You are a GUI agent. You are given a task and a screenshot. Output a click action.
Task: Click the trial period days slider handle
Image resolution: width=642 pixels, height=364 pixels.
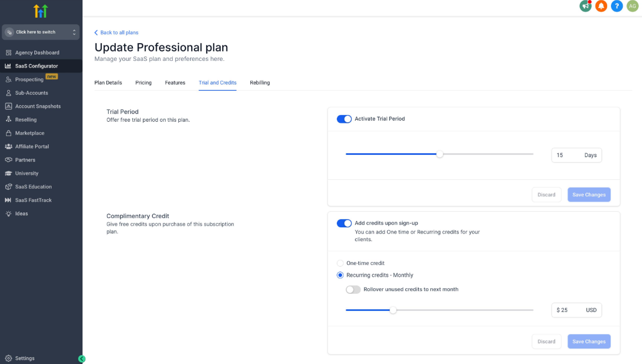[x=440, y=154]
